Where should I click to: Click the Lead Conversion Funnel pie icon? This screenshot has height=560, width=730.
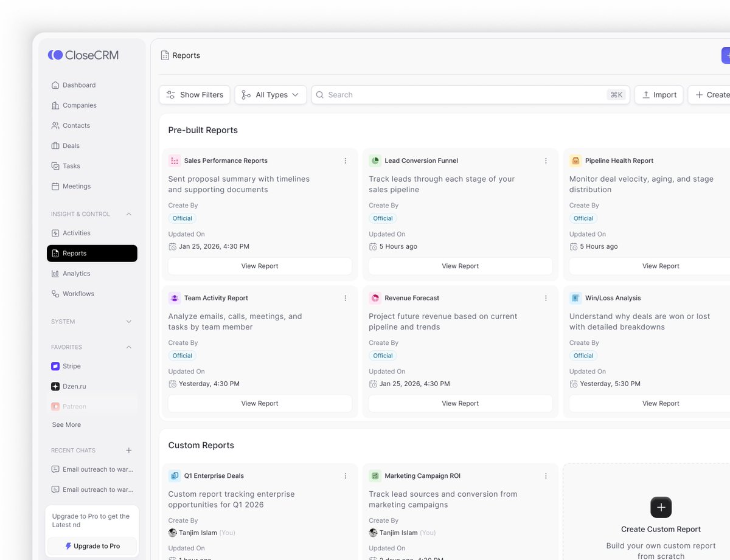(x=375, y=161)
